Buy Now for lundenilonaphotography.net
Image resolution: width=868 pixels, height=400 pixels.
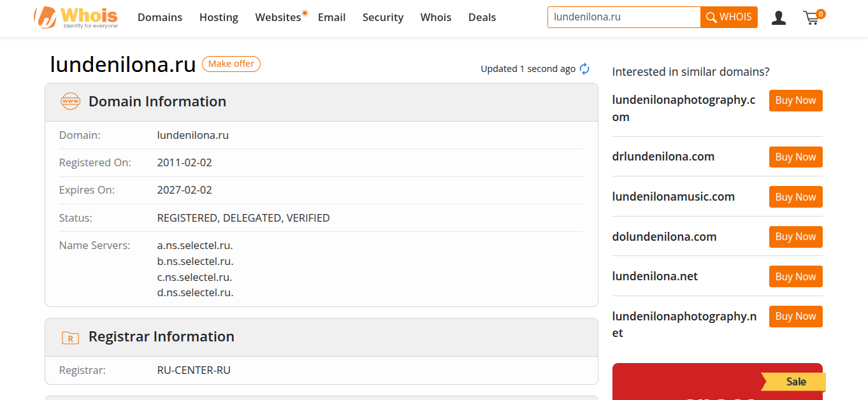(x=795, y=317)
